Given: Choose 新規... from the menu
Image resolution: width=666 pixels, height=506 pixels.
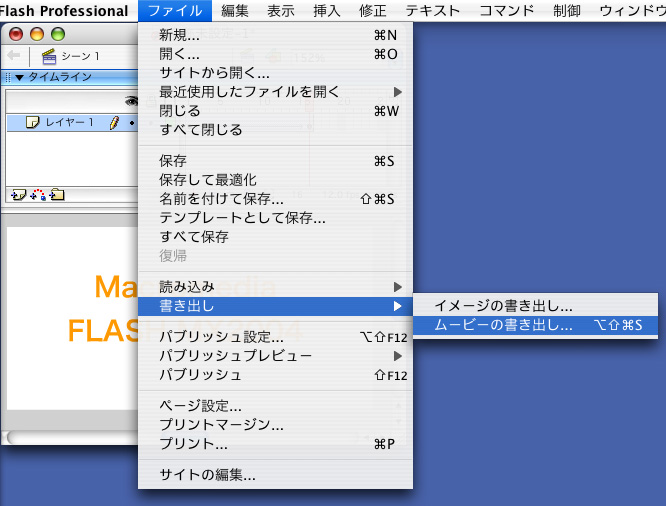Looking at the screenshot, I should coord(275,35).
